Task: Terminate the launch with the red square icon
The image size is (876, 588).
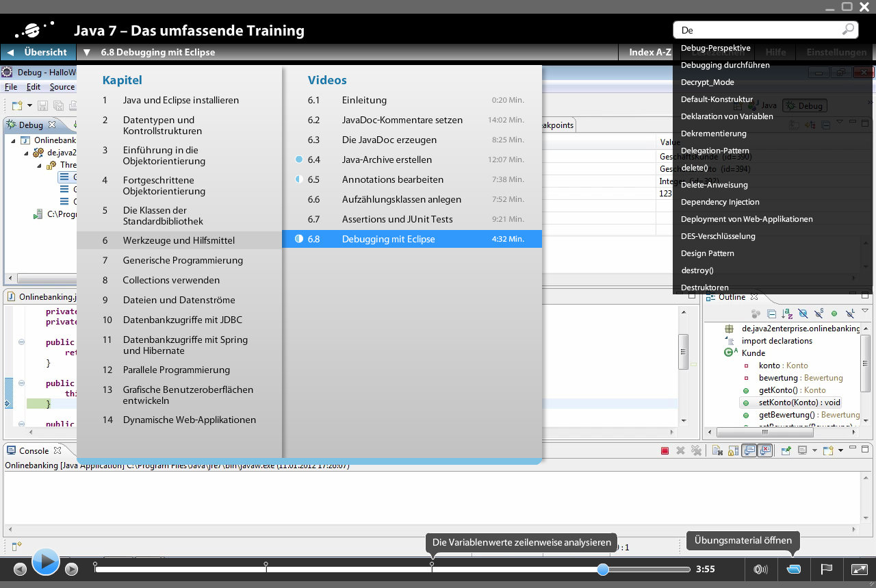Action: coord(665,450)
